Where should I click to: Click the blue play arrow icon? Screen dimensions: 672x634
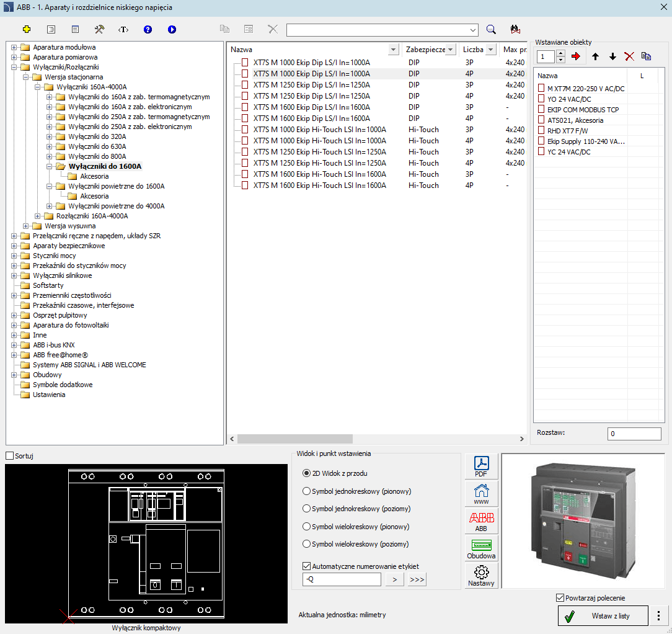172,29
